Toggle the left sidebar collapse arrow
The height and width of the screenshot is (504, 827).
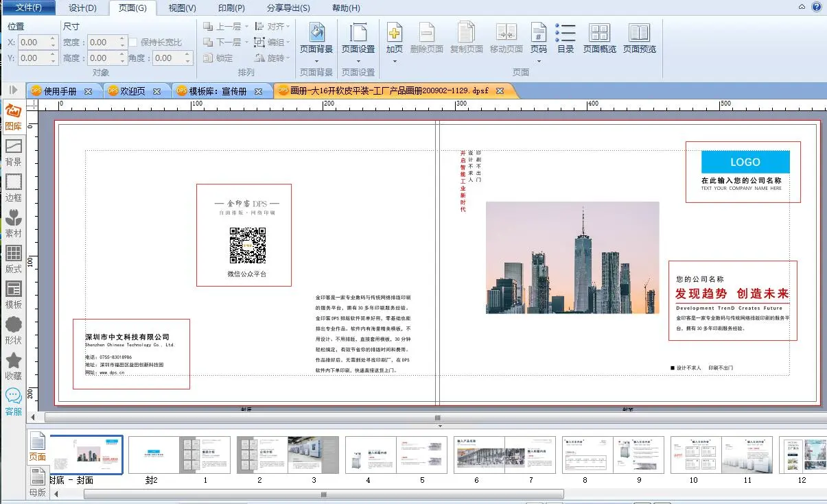[13, 90]
